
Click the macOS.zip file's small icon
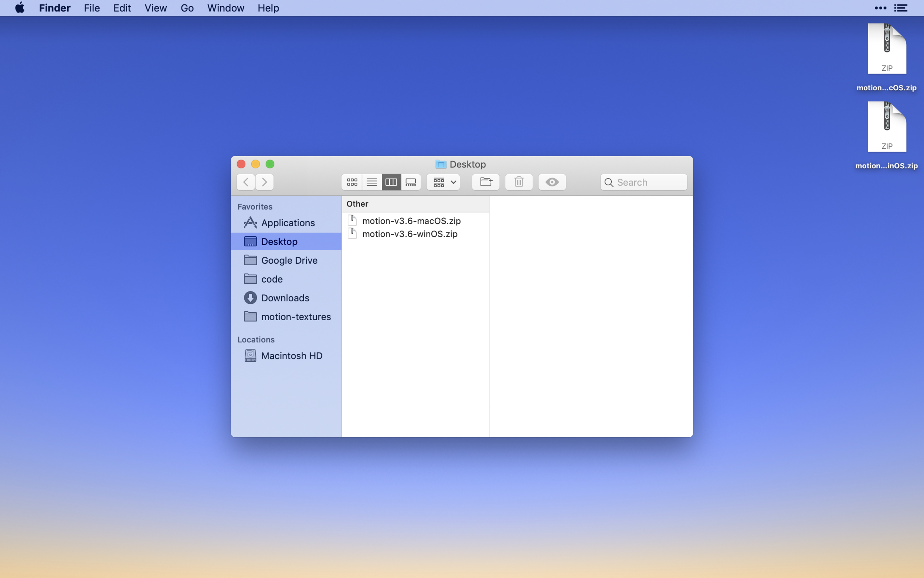(x=352, y=220)
